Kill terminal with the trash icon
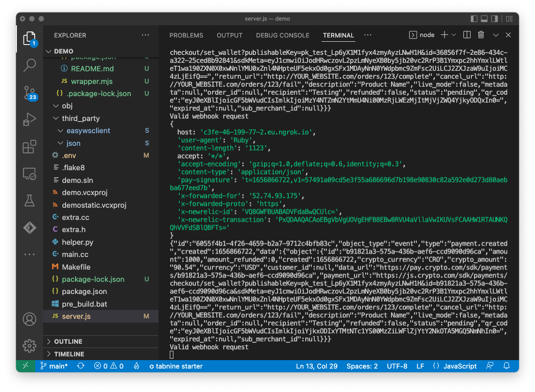 click(x=481, y=35)
